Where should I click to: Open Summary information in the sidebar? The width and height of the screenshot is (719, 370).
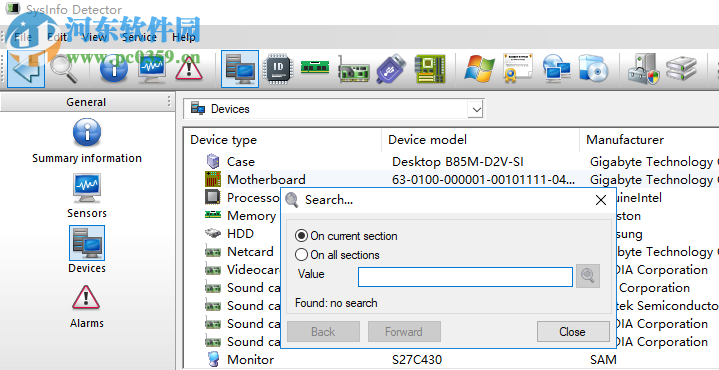(87, 141)
